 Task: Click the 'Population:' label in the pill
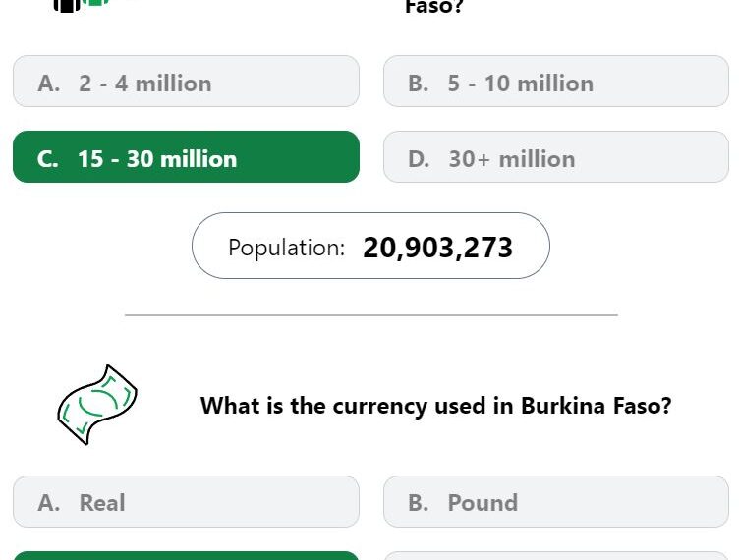click(x=287, y=248)
